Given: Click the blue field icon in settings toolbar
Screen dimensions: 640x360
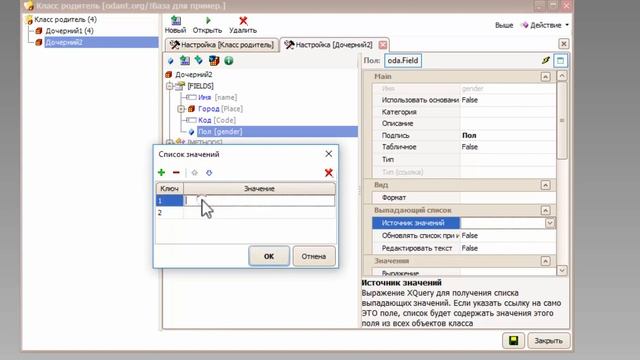Looking at the screenshot, I should pos(170,61).
